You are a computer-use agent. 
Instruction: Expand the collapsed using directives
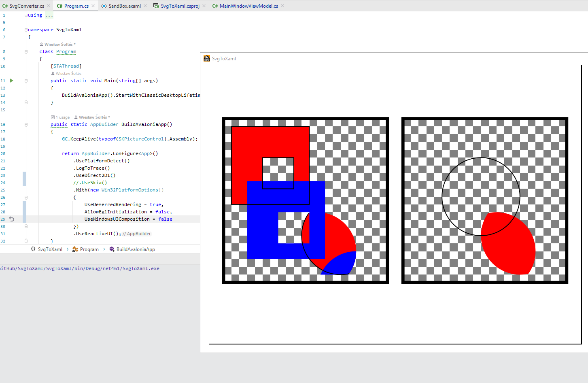point(26,15)
